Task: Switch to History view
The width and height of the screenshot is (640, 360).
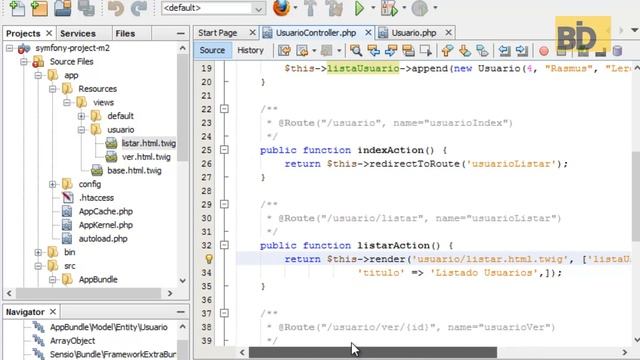Action: click(250, 50)
